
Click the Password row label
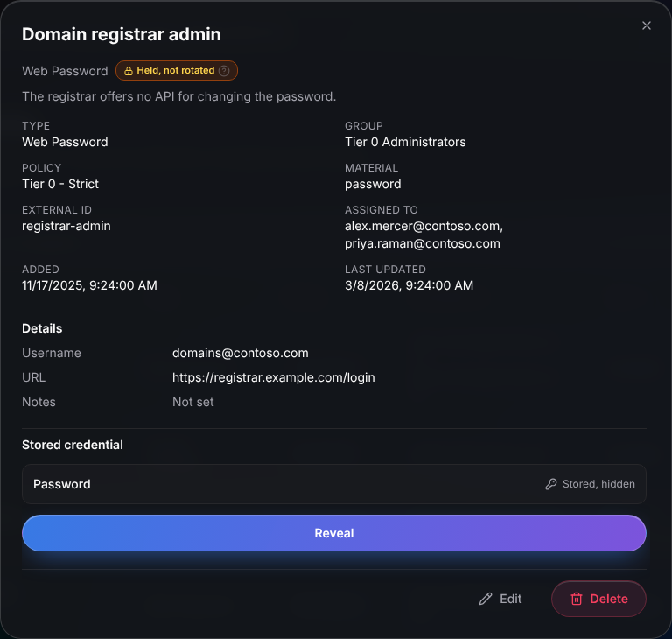pyautogui.click(x=62, y=484)
